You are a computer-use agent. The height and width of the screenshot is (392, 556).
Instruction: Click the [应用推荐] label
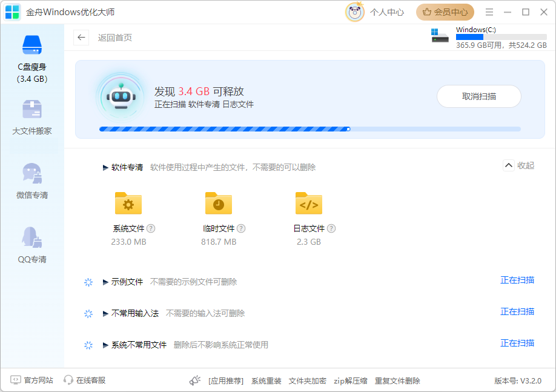(226, 381)
